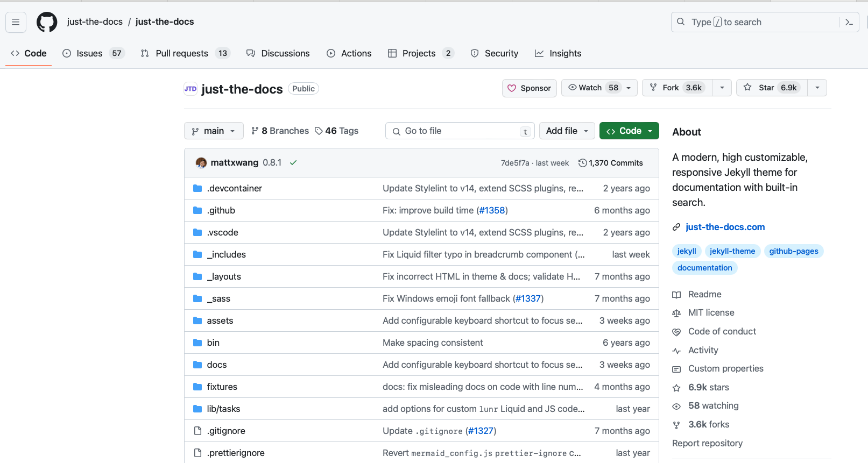This screenshot has width=868, height=463.
Task: Expand the main branch selector
Action: [214, 131]
